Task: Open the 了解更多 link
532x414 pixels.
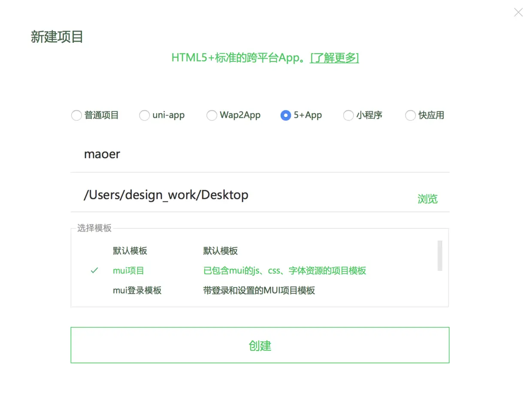Action: 335,57
